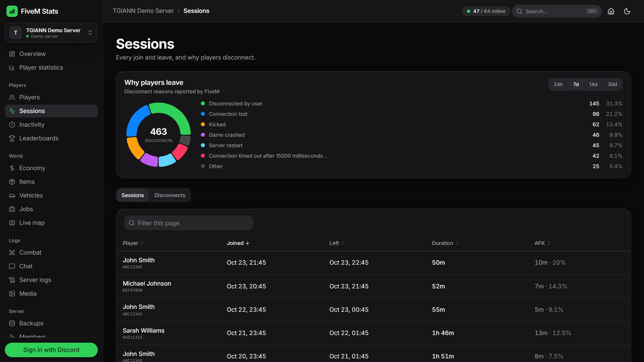Toggle dark mode moon icon

(x=627, y=11)
